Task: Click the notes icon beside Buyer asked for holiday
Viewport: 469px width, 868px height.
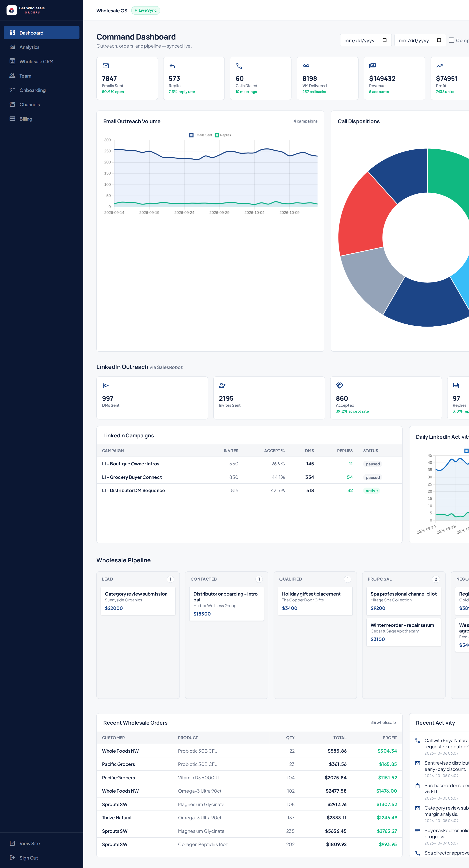Action: [x=418, y=831]
